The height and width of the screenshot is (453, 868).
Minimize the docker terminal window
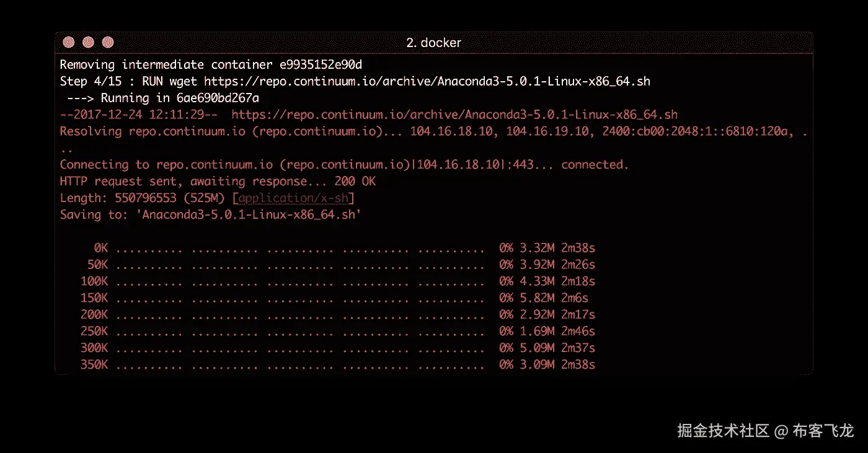(88, 43)
